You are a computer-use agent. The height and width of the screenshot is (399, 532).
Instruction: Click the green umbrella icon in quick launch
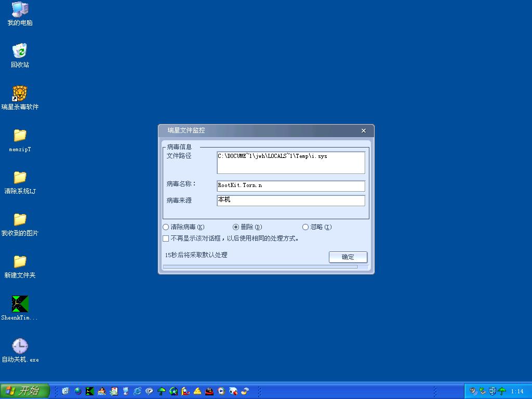(162, 391)
